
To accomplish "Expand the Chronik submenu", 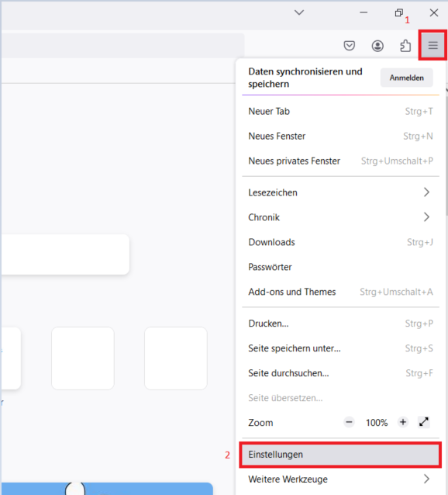I will [340, 217].
